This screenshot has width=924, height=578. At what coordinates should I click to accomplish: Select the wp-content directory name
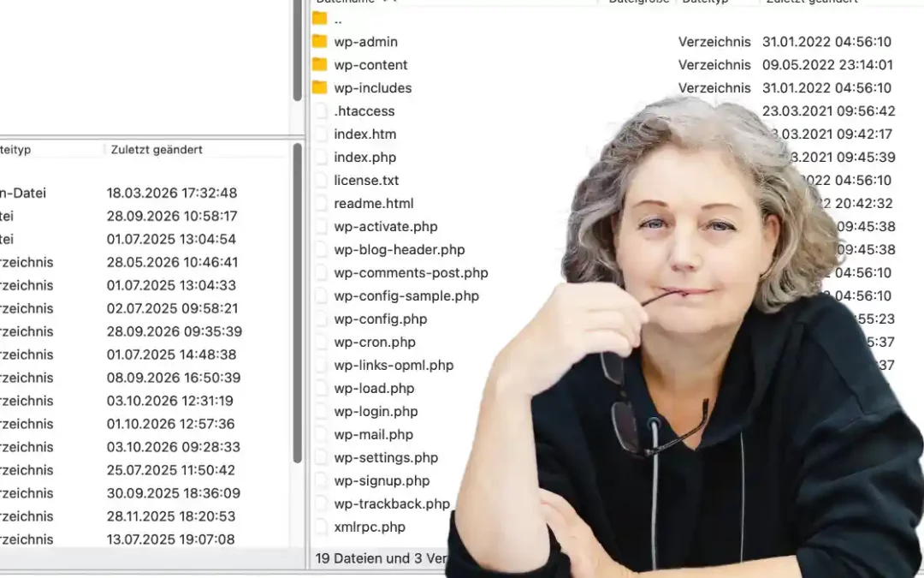click(x=370, y=65)
